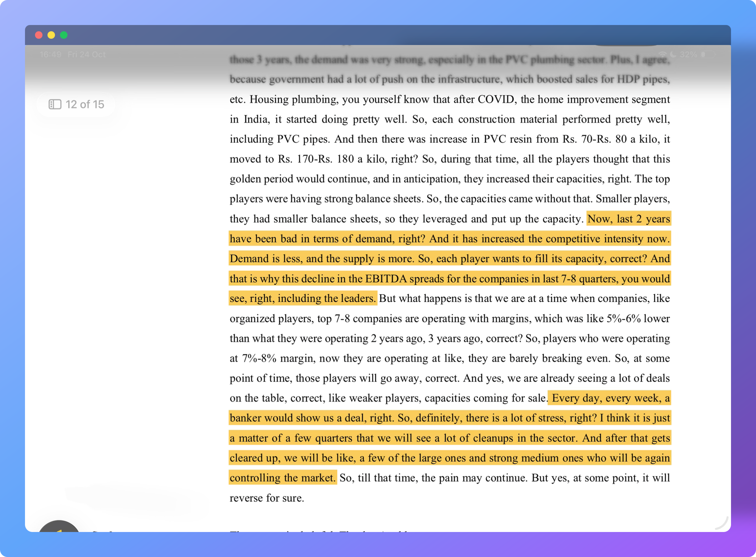Select the highlighted phrase 'controlling the market'

coord(282,478)
